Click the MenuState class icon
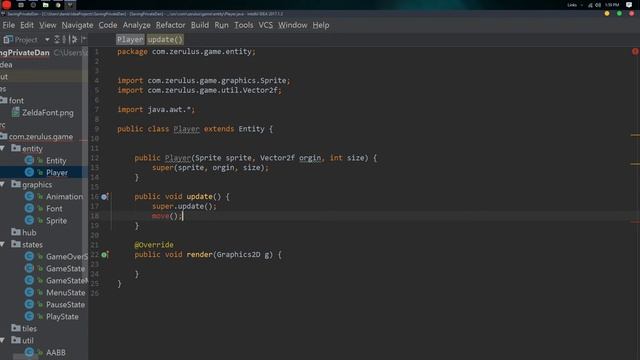The width and height of the screenshot is (640, 360). pos(29,292)
